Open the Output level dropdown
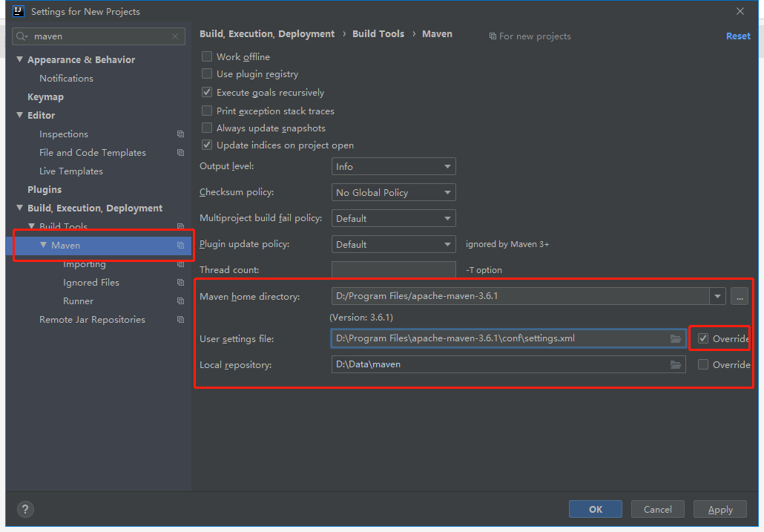The width and height of the screenshot is (764, 532). click(394, 167)
